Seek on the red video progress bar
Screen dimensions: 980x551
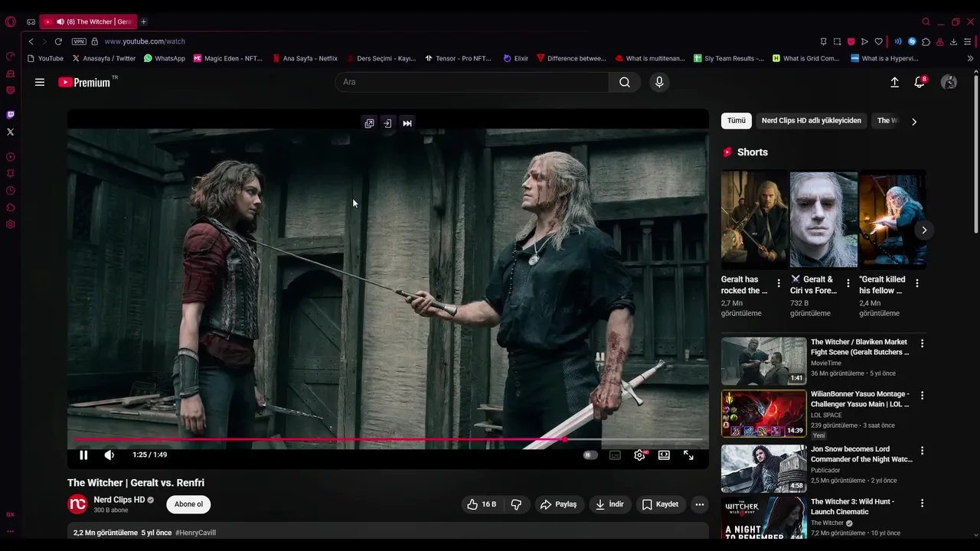click(x=388, y=439)
